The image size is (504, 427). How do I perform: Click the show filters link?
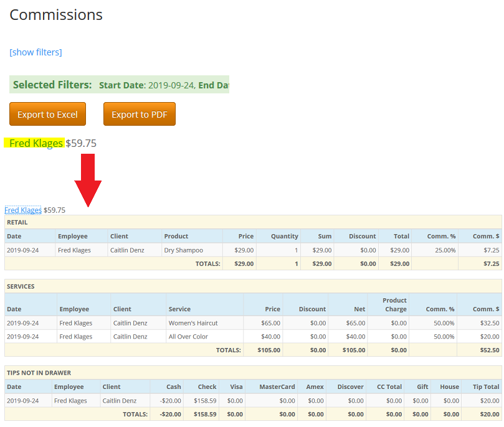pyautogui.click(x=36, y=52)
